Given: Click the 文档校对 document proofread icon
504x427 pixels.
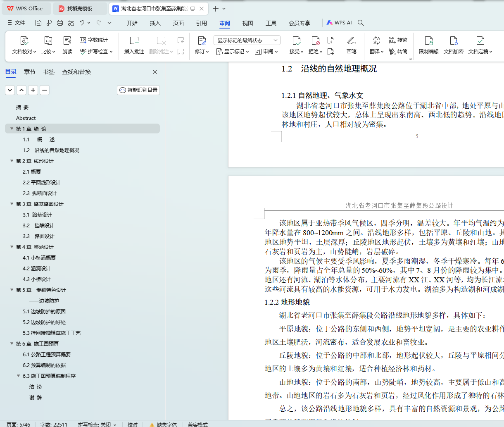Looking at the screenshot, I should tap(24, 41).
